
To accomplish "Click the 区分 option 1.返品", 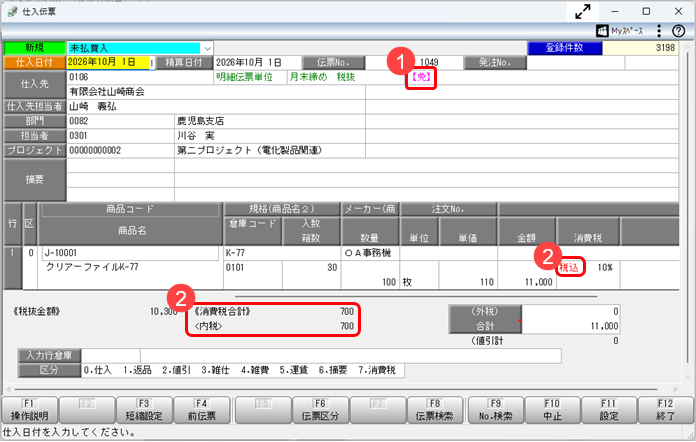I will coord(137,370).
